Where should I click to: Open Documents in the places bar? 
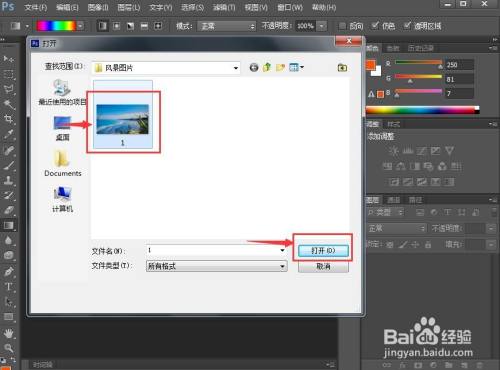[x=63, y=163]
